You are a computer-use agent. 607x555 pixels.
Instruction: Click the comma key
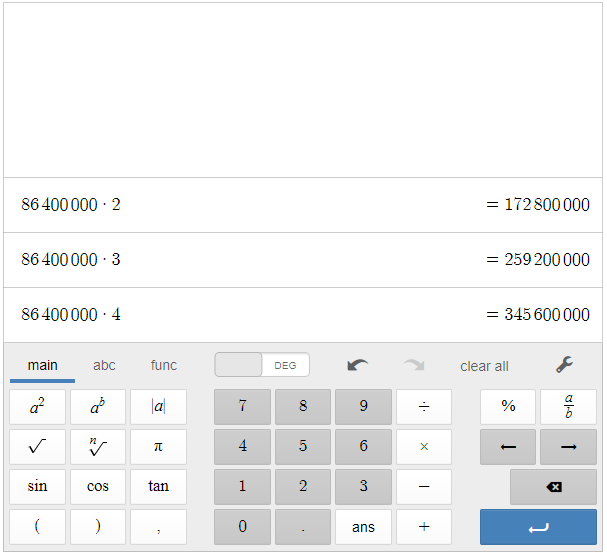pos(158,527)
